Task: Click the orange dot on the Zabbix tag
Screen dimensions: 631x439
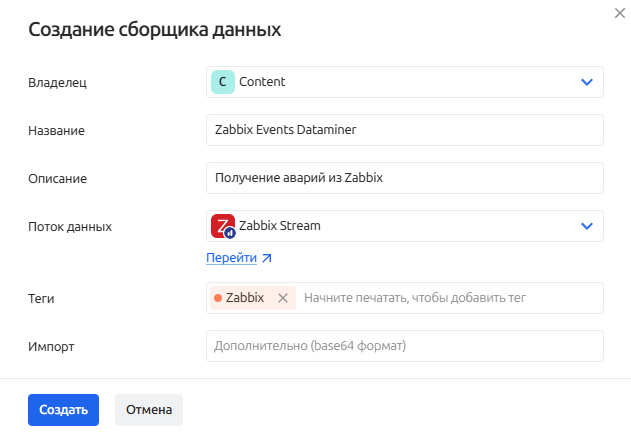Action: pyautogui.click(x=217, y=298)
